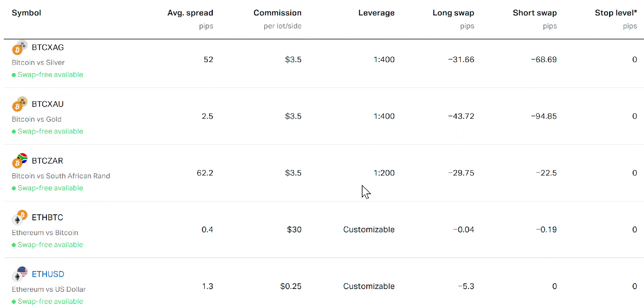The height and width of the screenshot is (306, 644).
Task: Click the Symbol column header
Action: (26, 13)
